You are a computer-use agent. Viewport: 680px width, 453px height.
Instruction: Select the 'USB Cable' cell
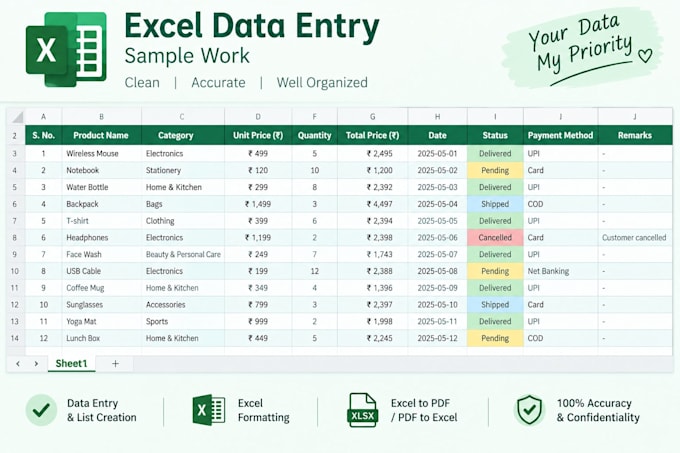tap(101, 271)
